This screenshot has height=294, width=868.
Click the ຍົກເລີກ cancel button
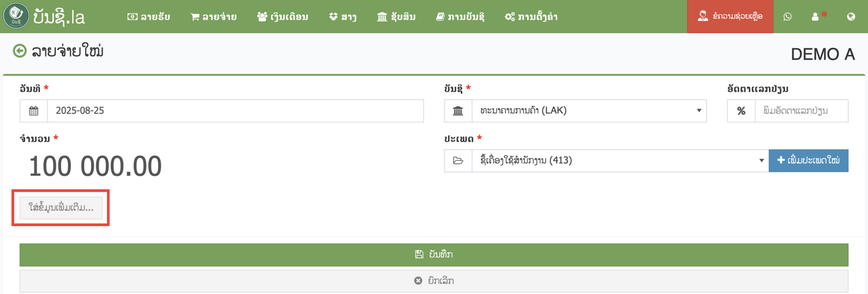[x=434, y=280]
